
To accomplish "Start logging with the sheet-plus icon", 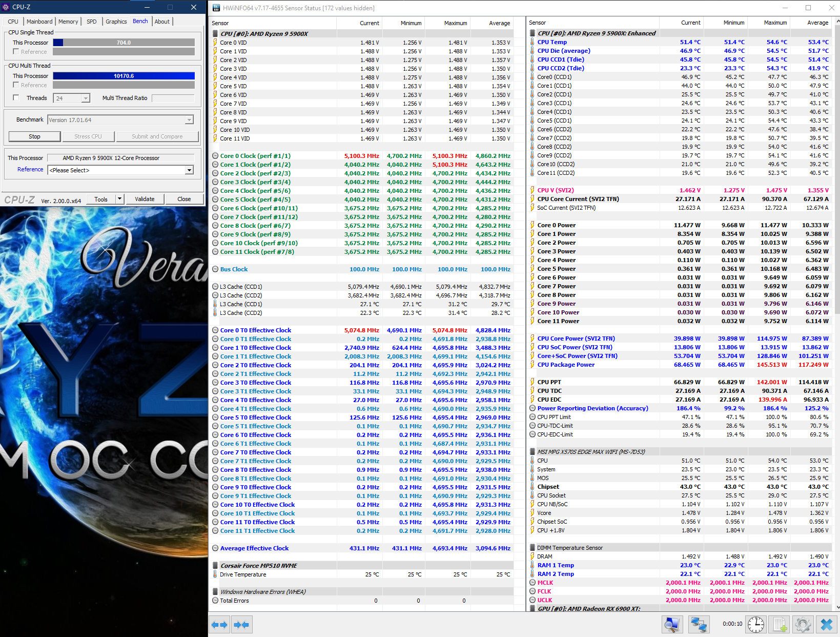I will pos(780,625).
